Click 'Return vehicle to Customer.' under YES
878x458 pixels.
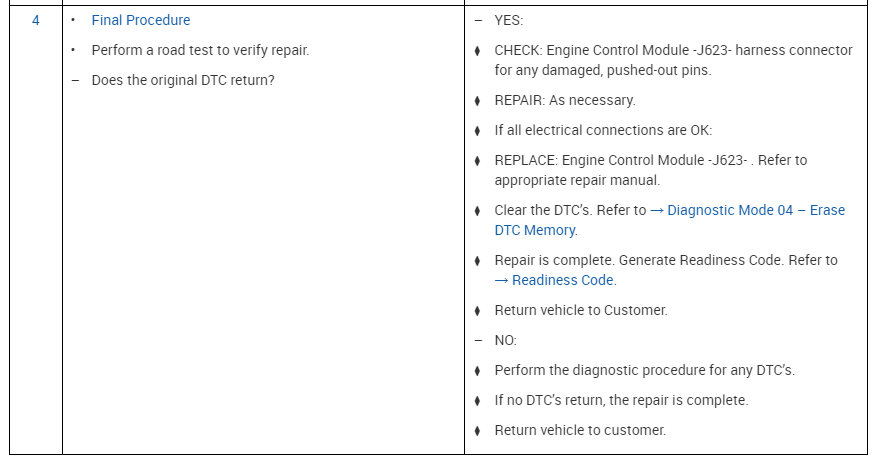pyautogui.click(x=581, y=310)
